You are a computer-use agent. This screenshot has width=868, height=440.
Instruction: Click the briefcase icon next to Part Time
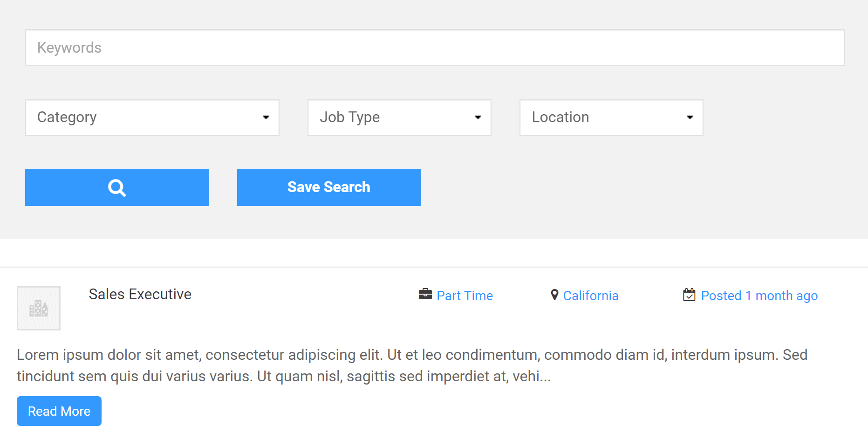pos(424,294)
